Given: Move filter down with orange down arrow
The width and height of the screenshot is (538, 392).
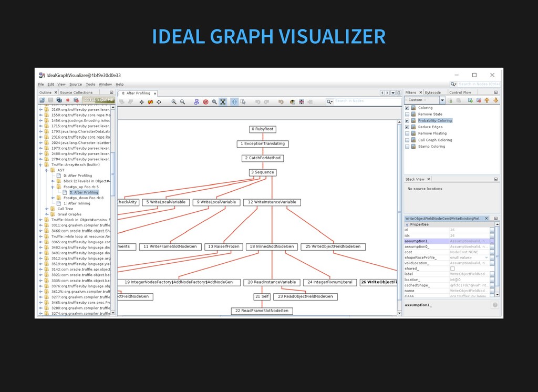Looking at the screenshot, I should click(x=496, y=100).
